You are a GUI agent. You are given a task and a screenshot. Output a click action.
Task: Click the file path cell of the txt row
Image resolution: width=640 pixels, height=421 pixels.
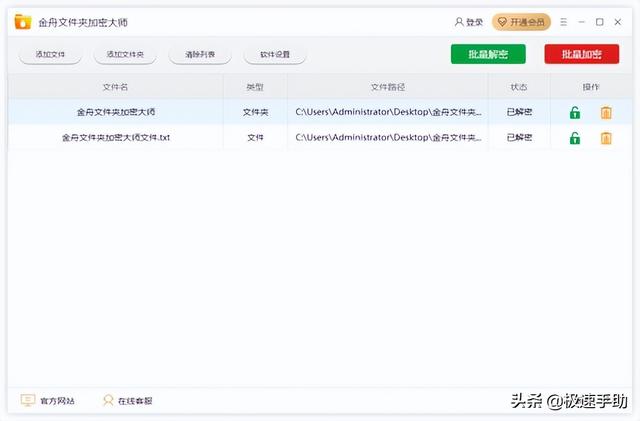(388, 138)
